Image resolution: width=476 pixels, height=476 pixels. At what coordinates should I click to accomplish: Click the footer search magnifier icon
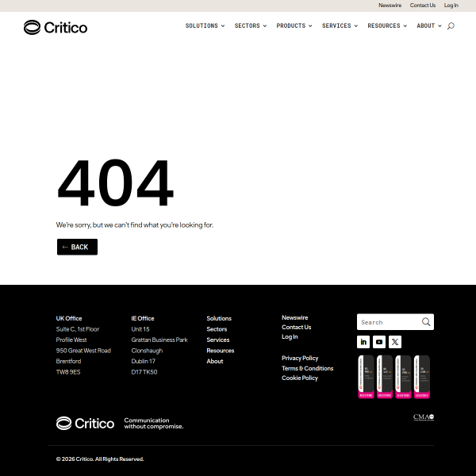pos(426,322)
